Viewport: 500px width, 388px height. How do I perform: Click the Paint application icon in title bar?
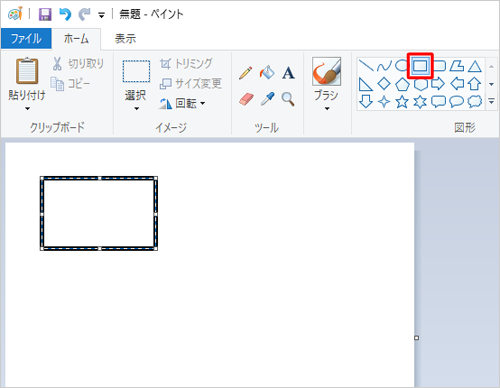[15, 14]
